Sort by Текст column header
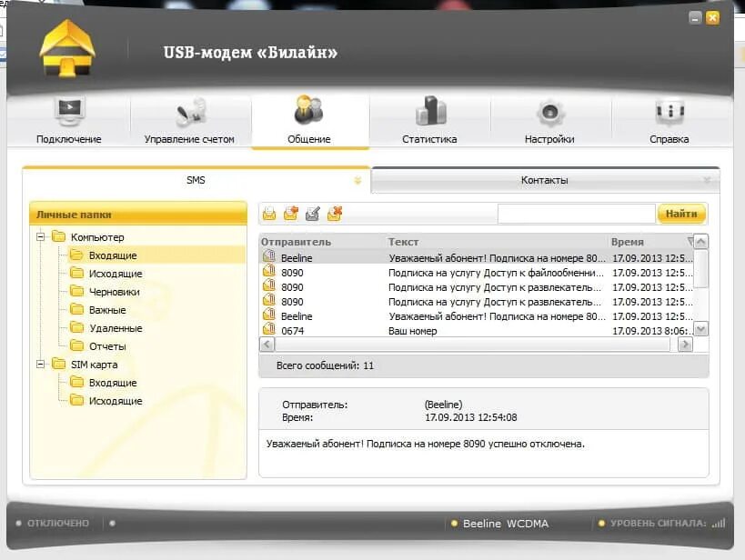Image resolution: width=745 pixels, height=560 pixels. (x=403, y=242)
